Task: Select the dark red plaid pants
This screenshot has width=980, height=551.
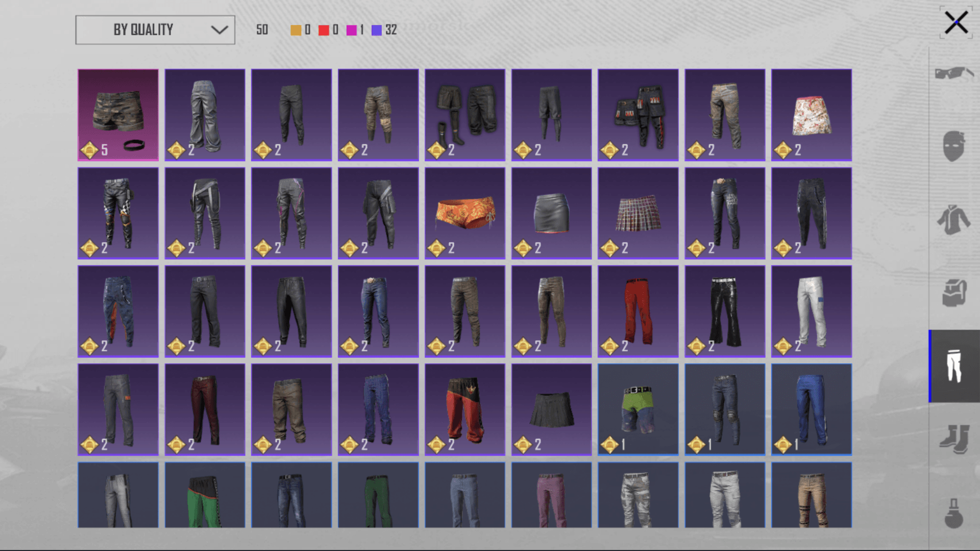Action: (x=205, y=410)
